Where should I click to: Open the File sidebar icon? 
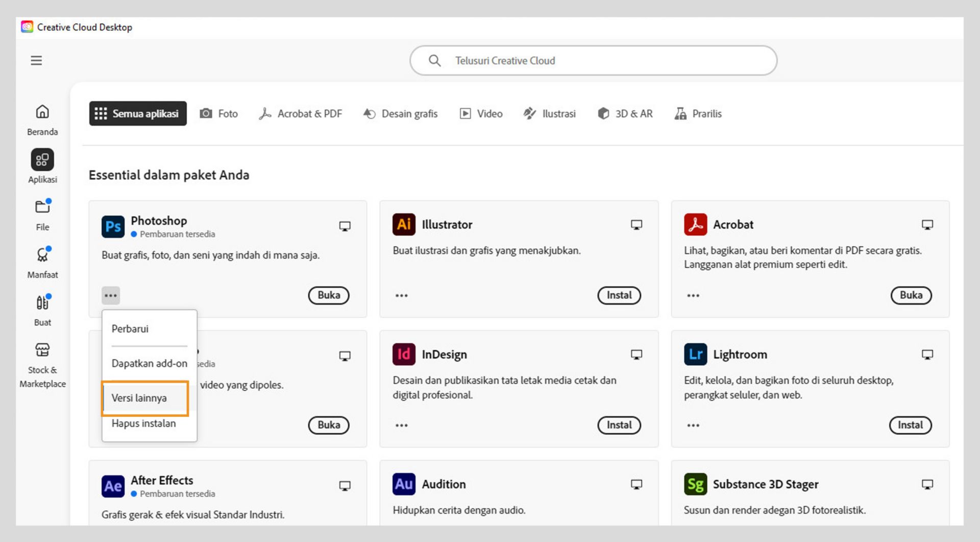tap(42, 207)
